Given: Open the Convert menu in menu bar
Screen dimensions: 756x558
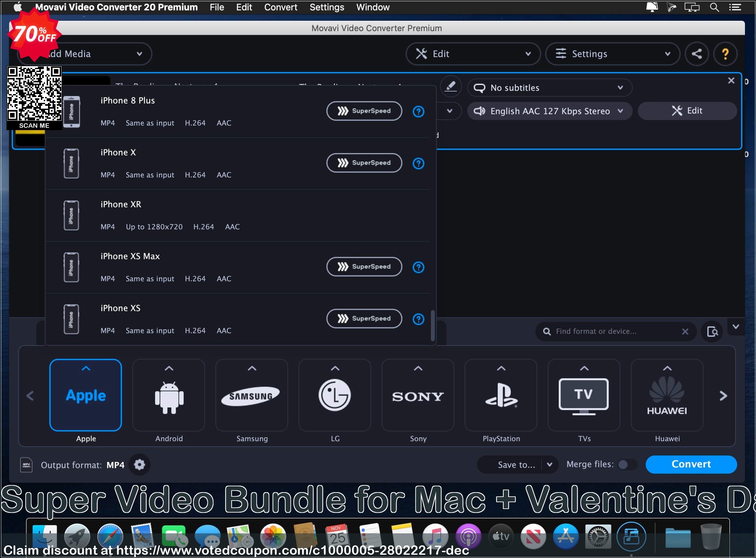Looking at the screenshot, I should pos(281,7).
